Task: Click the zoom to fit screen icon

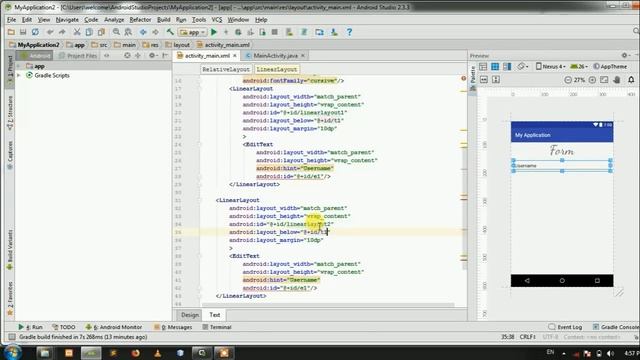Action: (x=604, y=80)
